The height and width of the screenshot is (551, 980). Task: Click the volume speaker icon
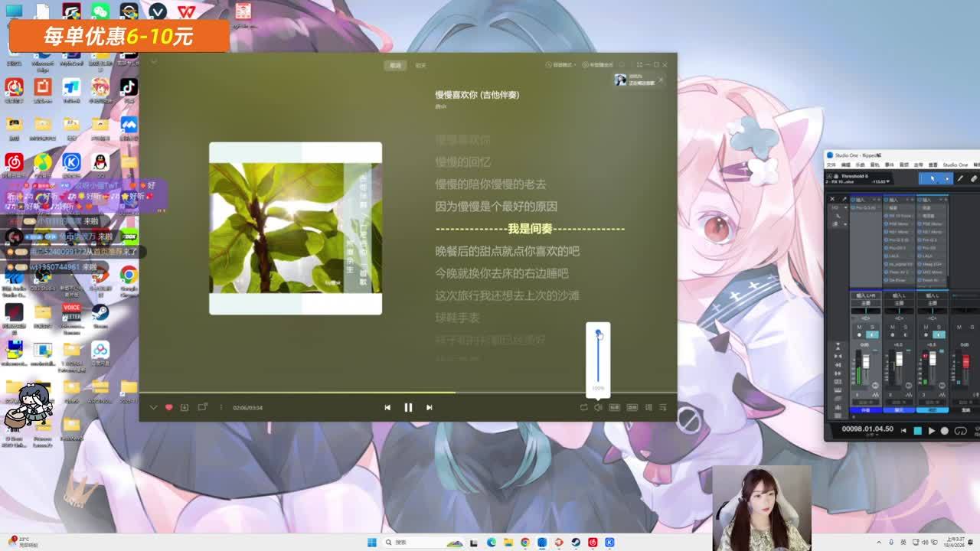pyautogui.click(x=598, y=407)
